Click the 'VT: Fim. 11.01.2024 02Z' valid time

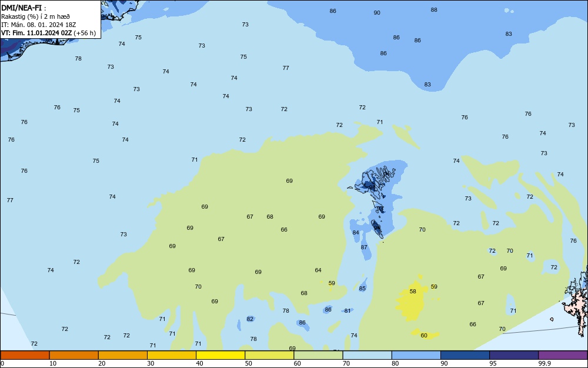tap(36, 33)
